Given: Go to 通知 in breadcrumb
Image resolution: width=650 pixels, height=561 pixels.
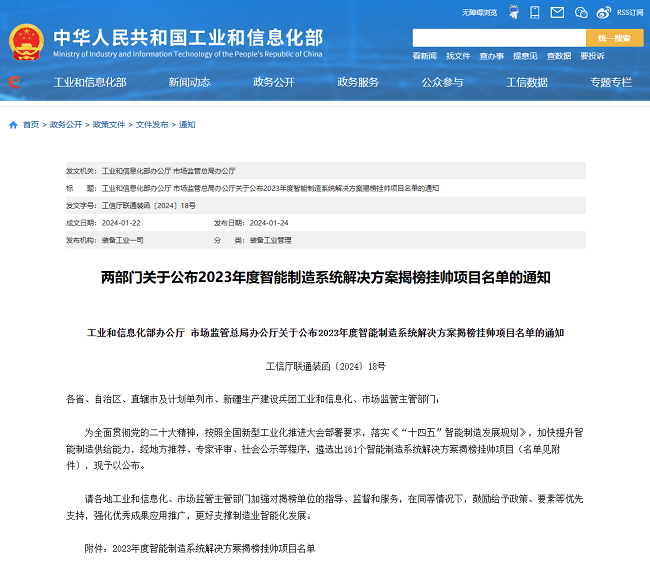Looking at the screenshot, I should pos(187,125).
